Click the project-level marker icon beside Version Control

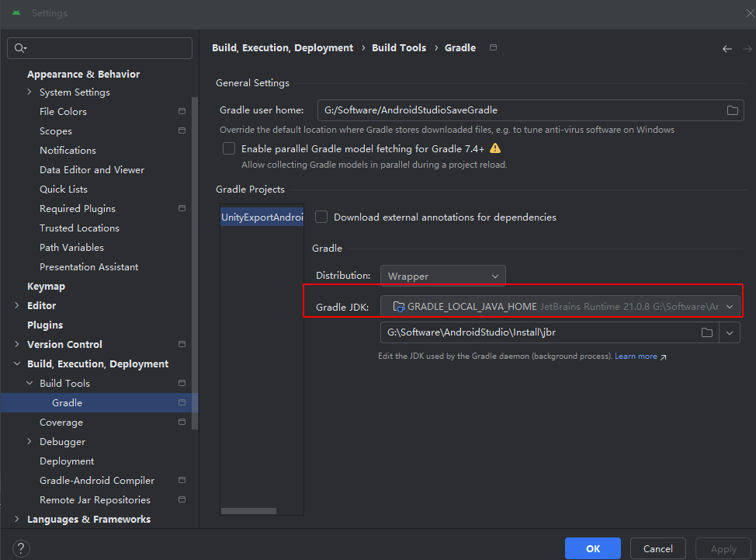coord(182,344)
